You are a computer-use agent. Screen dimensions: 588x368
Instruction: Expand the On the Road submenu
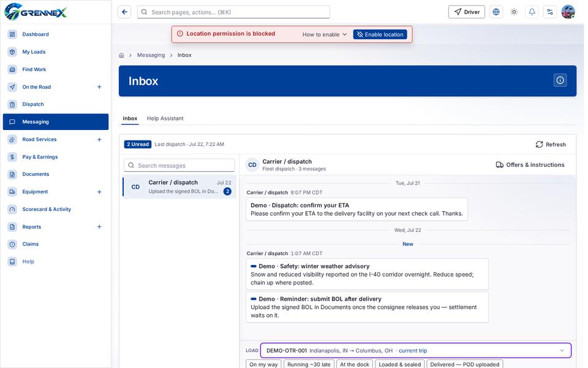tap(99, 86)
